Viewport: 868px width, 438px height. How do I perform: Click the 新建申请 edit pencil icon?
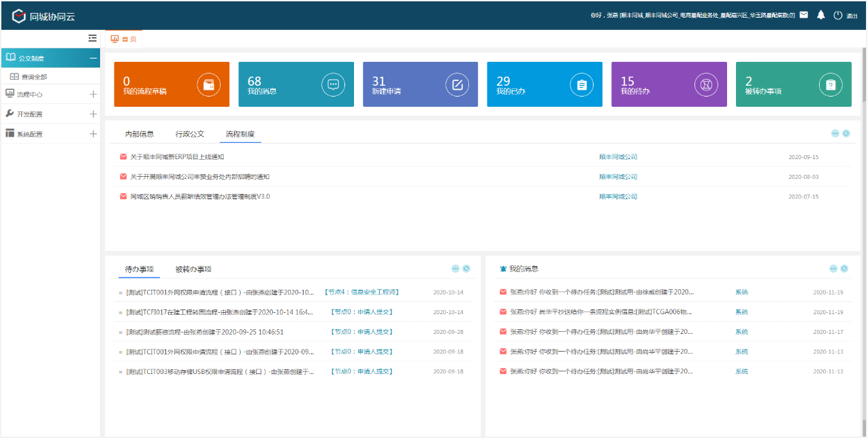[x=457, y=85]
